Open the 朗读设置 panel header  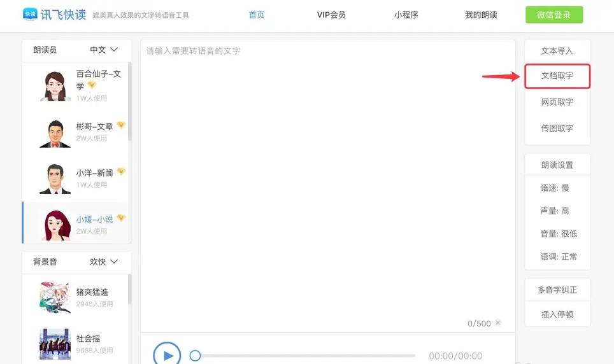(557, 165)
